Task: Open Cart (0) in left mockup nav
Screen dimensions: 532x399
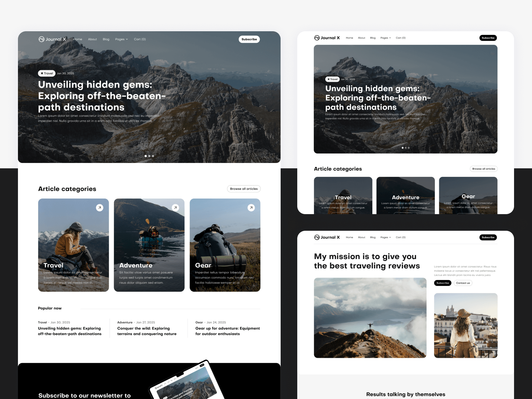Action: (x=140, y=39)
